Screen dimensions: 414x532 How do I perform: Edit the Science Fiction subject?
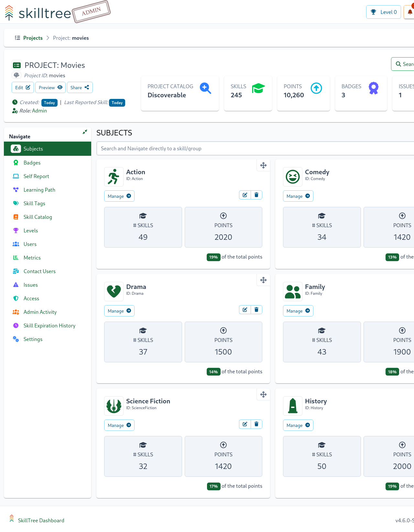pyautogui.click(x=245, y=424)
